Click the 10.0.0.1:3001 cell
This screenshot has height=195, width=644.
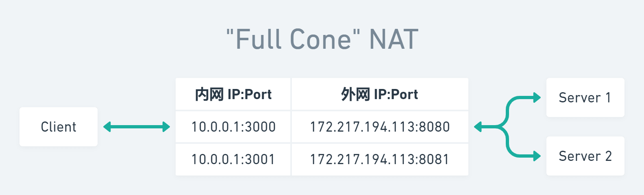(x=233, y=159)
